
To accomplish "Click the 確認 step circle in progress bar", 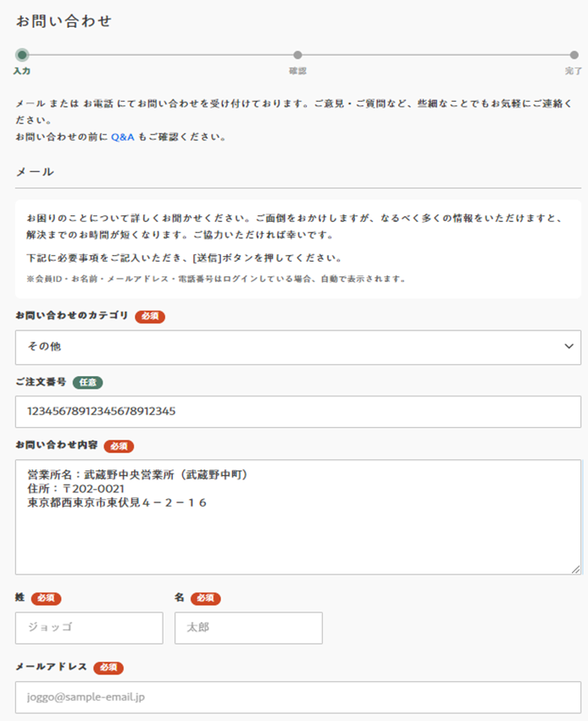I will coord(297,55).
